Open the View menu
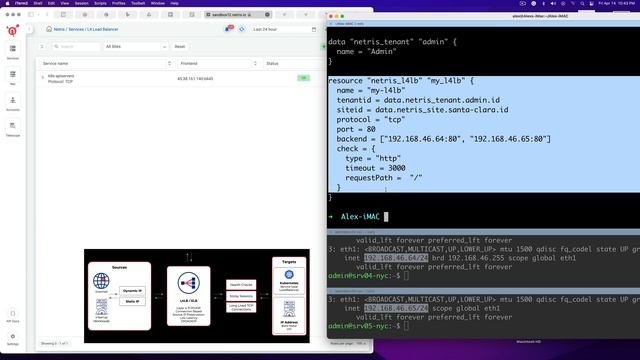Viewport: 640px width, 360px height. (64, 3)
